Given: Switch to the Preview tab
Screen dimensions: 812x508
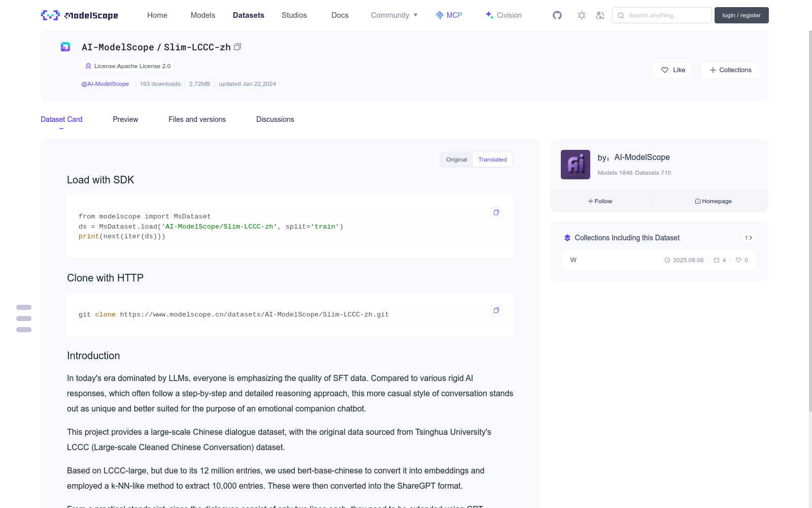Looking at the screenshot, I should 125,119.
